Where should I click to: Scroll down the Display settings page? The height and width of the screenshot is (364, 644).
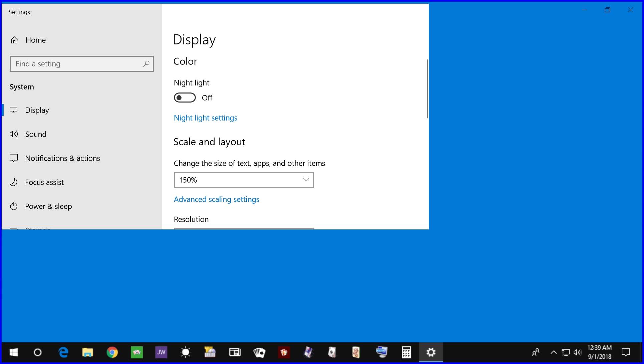(426, 199)
